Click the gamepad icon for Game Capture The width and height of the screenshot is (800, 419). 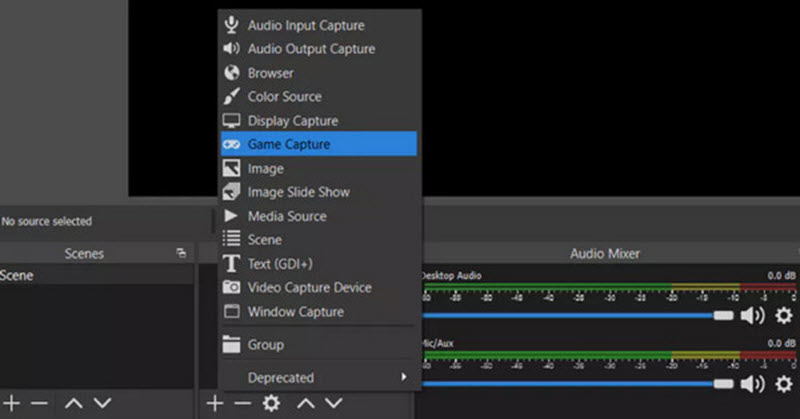click(x=231, y=144)
